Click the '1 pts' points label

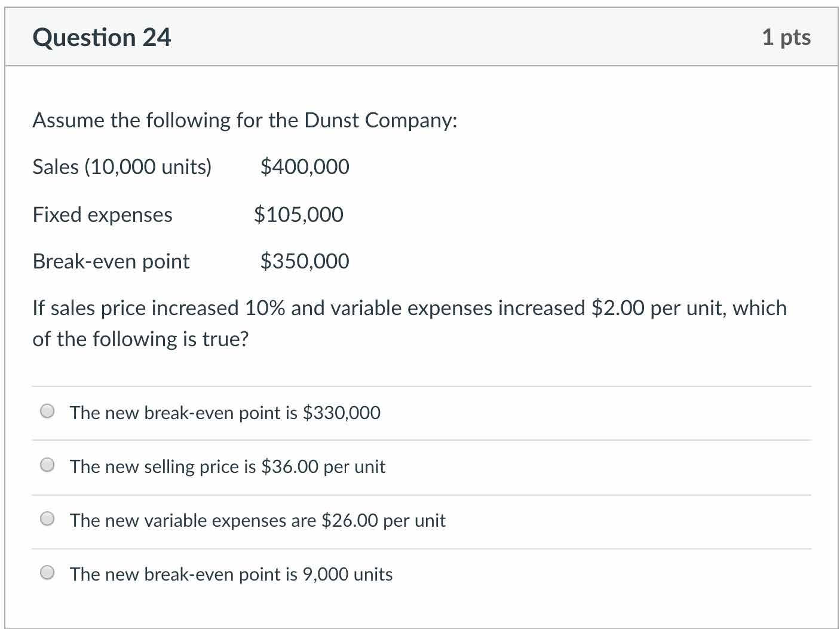[x=786, y=38]
